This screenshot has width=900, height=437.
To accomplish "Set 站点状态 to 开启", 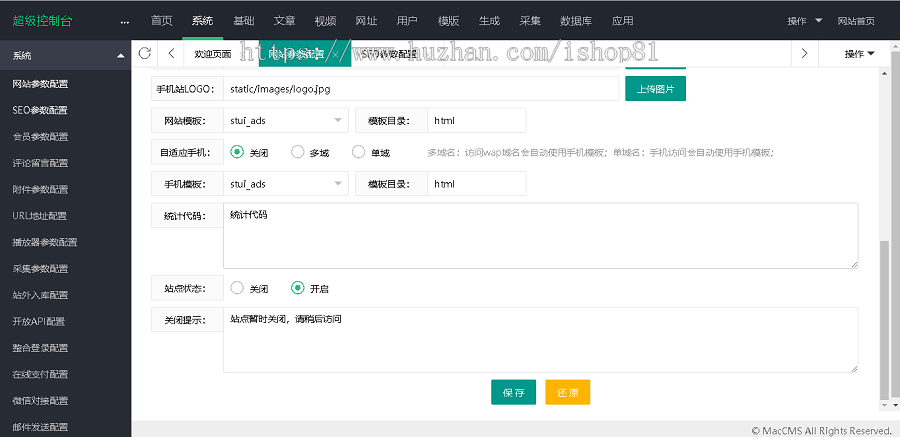I will [310, 288].
